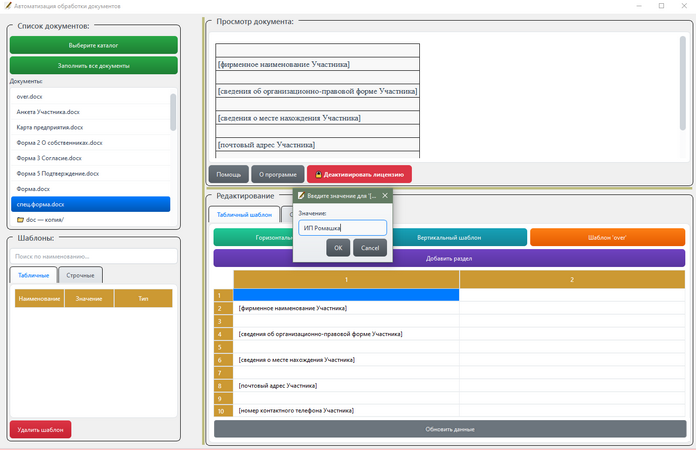696x450 pixels.
Task: Click cell '[сведения о месте нахождения Участника]' in editing table
Action: click(346, 359)
